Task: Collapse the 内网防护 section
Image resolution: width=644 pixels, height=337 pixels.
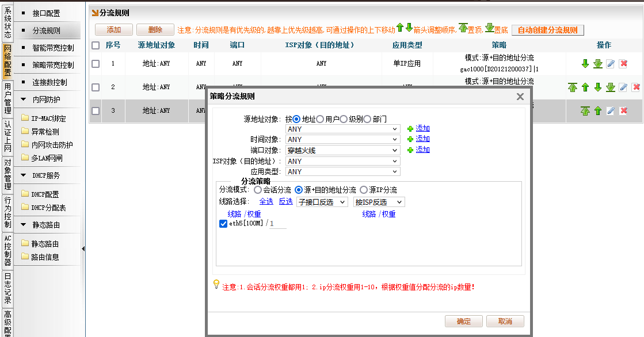Action: [47, 99]
